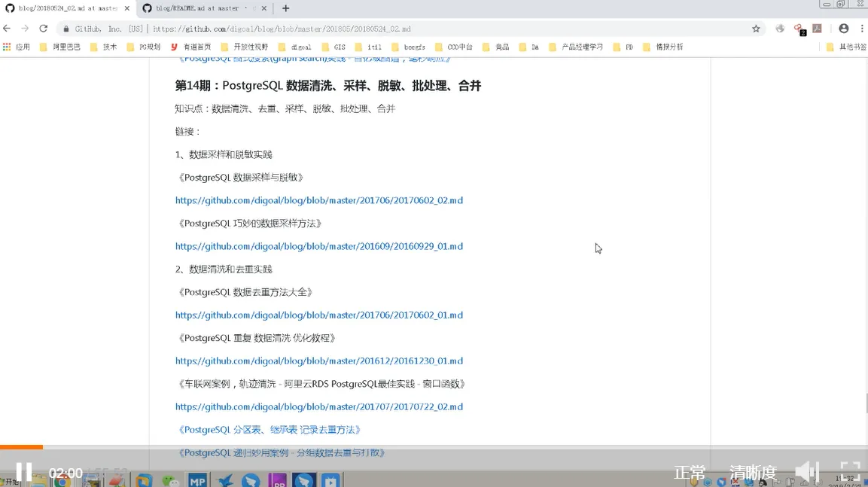868x487 pixels.
Task: Mute the video player volume icon
Action: [x=806, y=472]
